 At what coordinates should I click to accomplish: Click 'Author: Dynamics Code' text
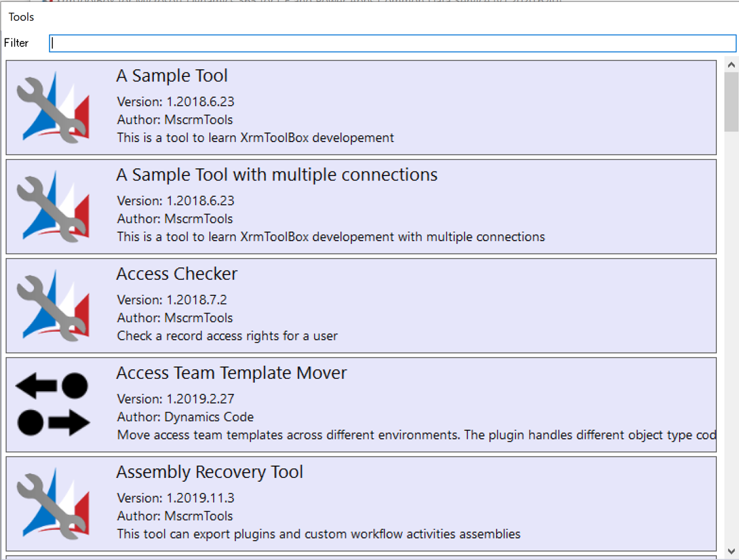[x=185, y=417]
